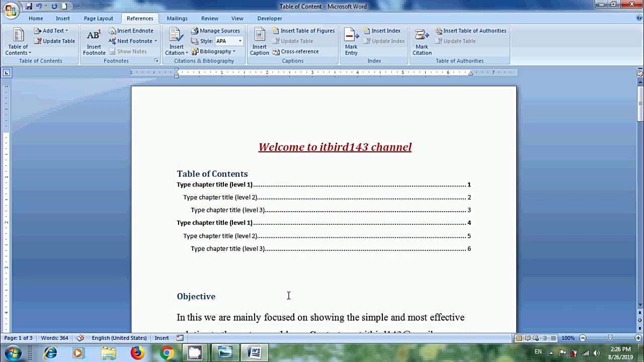Click the 100% zoom level button
Image resolution: width=644 pixels, height=362 pixels.
tap(568, 338)
